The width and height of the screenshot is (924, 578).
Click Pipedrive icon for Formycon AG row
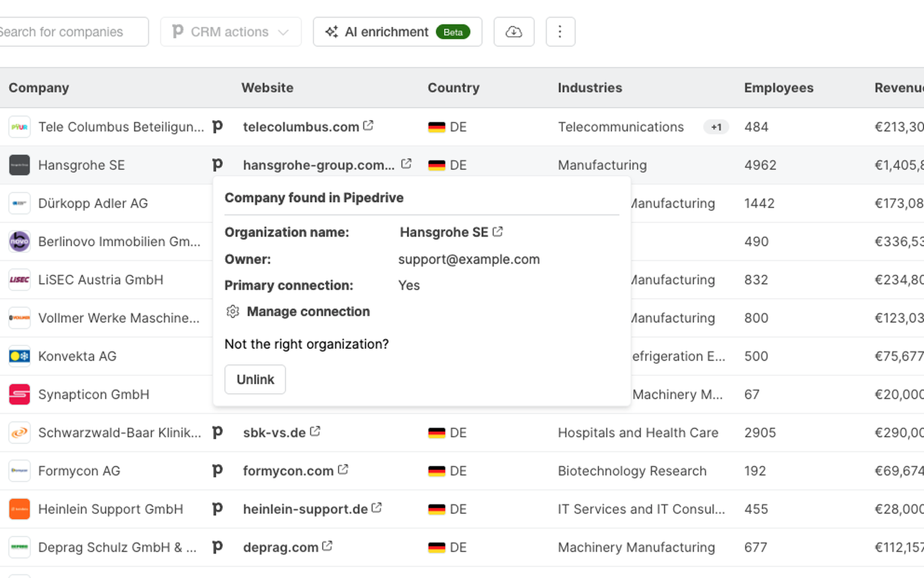[x=217, y=471]
